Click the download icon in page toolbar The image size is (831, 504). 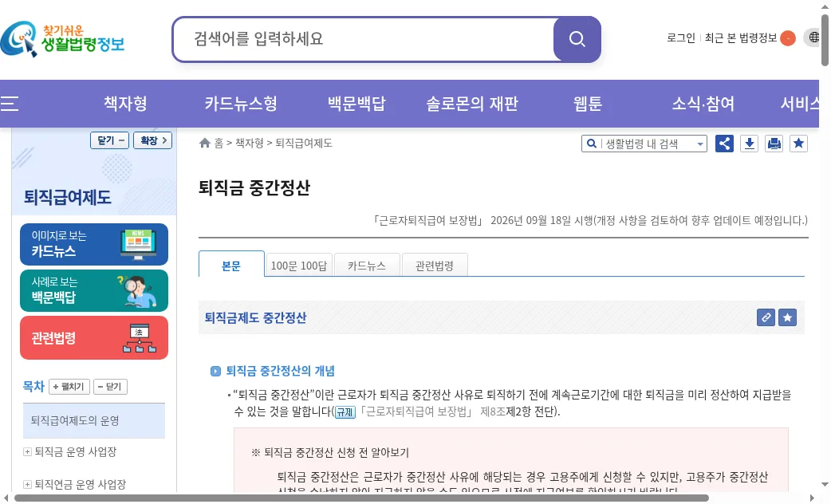pos(750,144)
